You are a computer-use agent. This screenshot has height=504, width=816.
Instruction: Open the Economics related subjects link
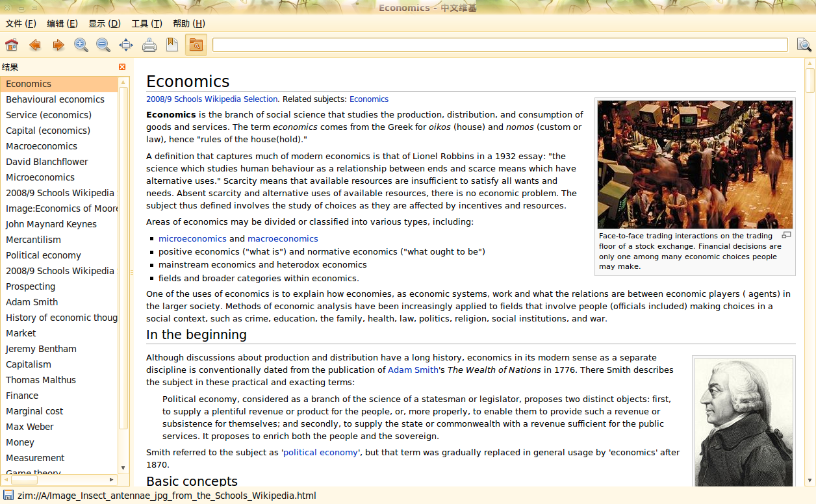[369, 99]
